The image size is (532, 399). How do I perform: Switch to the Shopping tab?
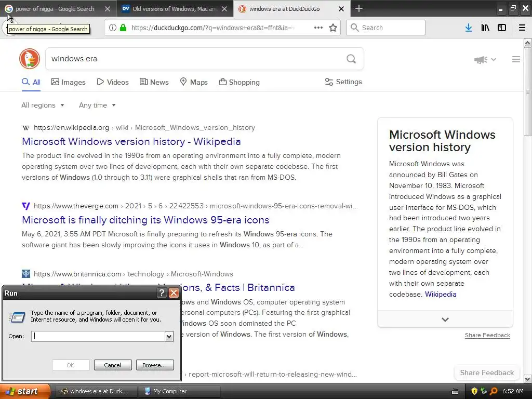pyautogui.click(x=239, y=82)
